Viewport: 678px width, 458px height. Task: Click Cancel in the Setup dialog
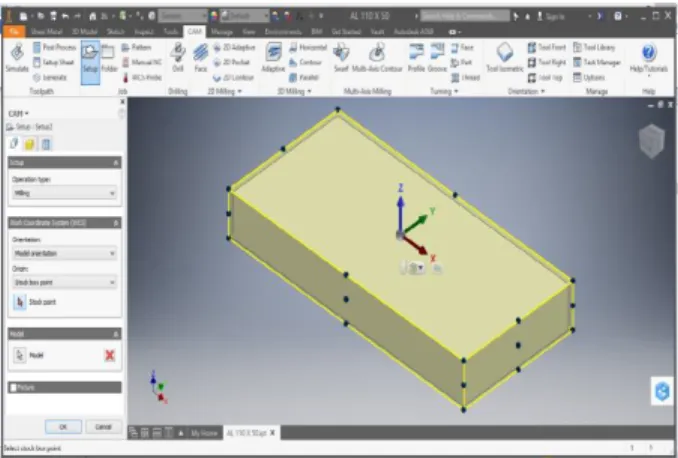pyautogui.click(x=103, y=427)
